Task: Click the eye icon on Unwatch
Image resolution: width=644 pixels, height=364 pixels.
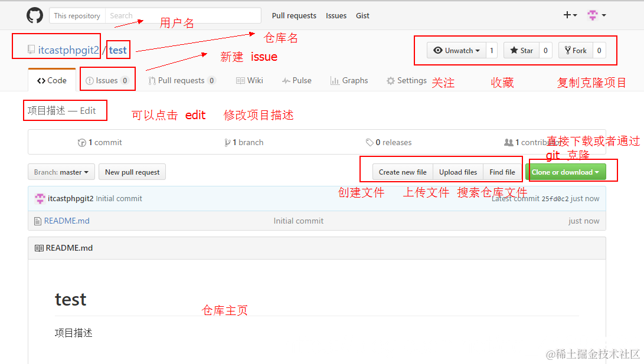Action: (x=438, y=50)
